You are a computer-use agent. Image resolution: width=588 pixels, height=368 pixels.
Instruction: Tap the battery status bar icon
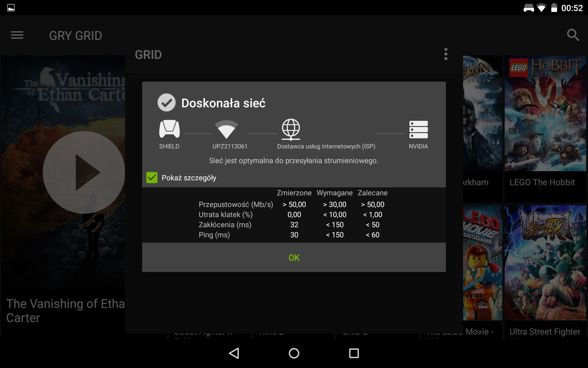pos(554,8)
